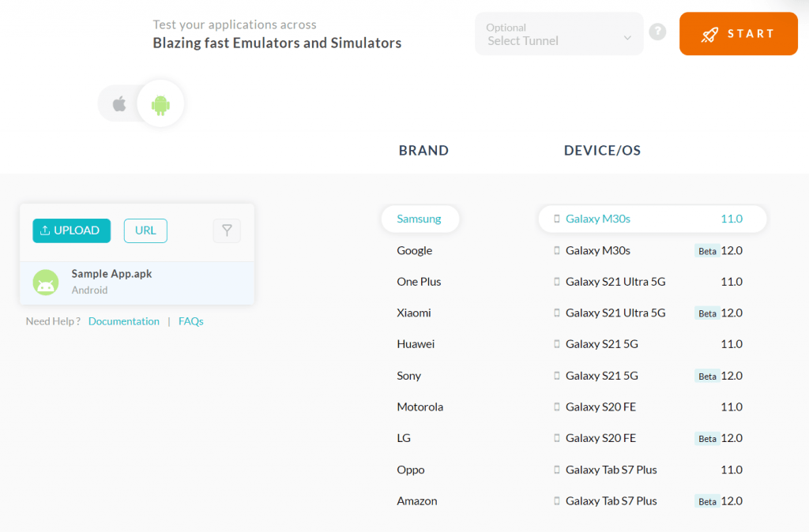Click the rocket icon inside START button

[709, 33]
